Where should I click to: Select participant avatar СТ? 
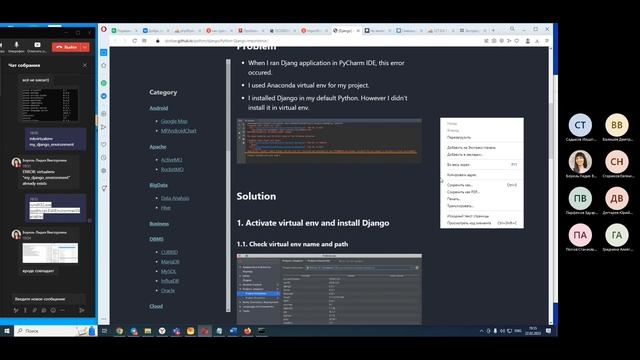click(580, 125)
